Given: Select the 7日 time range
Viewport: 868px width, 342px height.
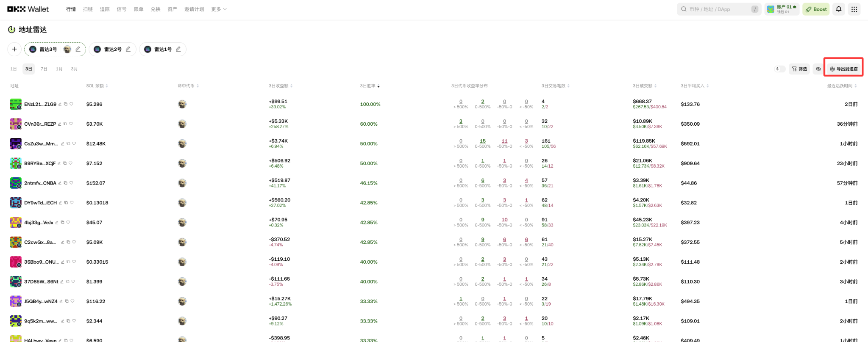Looking at the screenshot, I should point(44,69).
